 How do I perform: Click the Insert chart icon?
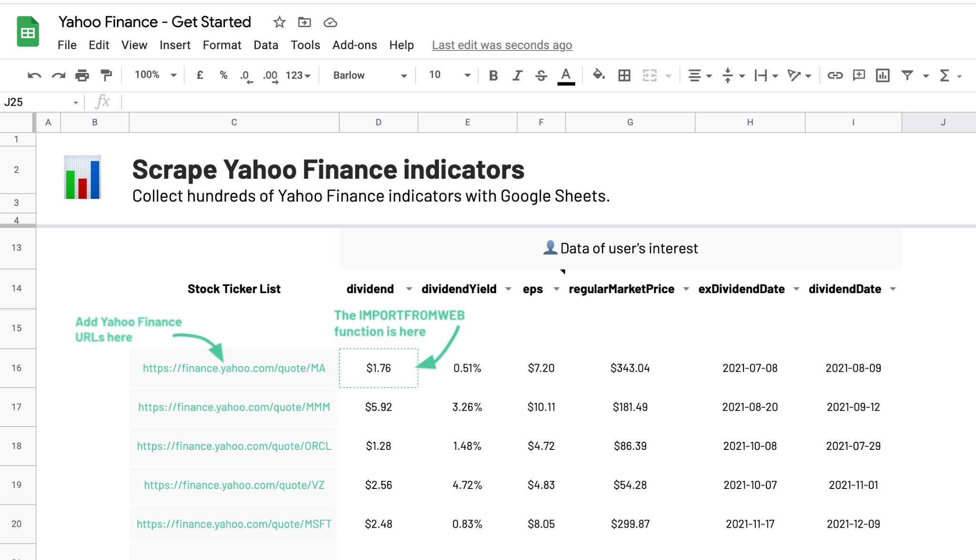point(883,75)
